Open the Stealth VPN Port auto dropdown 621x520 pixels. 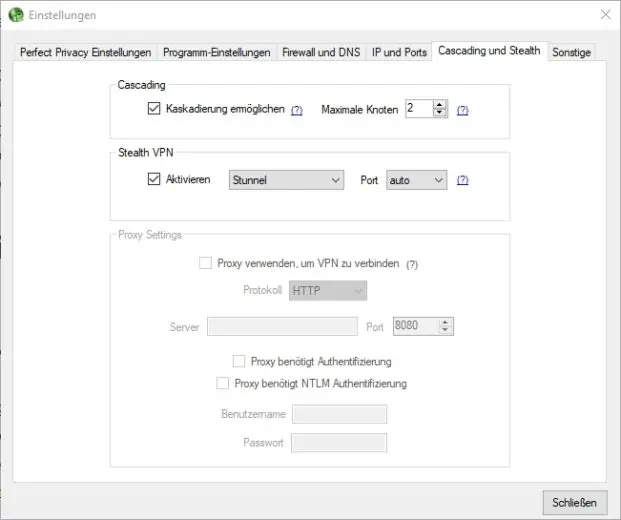coord(417,180)
